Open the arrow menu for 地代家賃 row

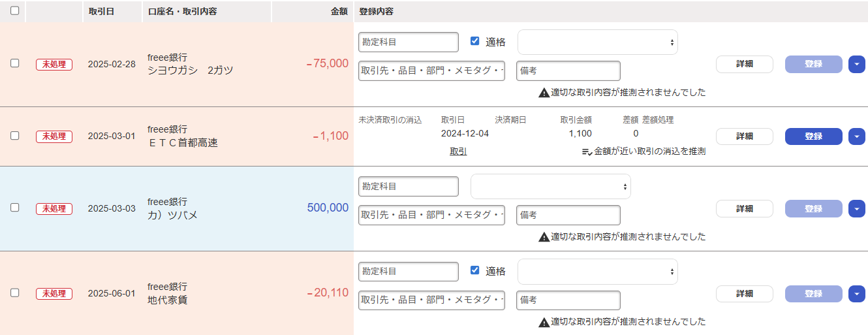click(x=856, y=294)
